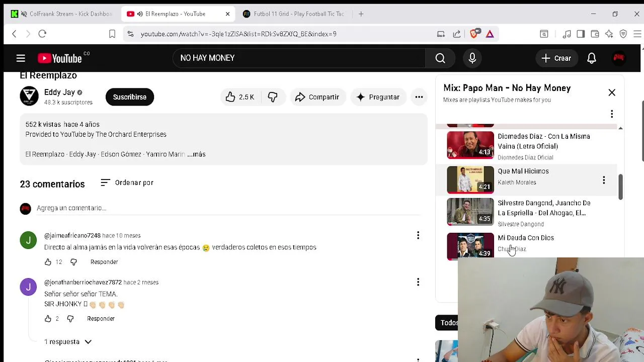
Task: Reload the current page
Action: point(42,34)
